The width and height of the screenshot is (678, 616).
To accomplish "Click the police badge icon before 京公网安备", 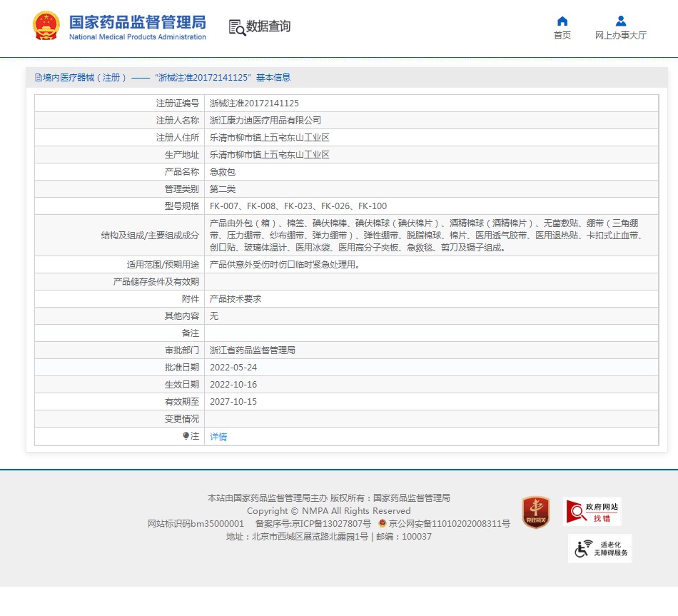I will (383, 523).
